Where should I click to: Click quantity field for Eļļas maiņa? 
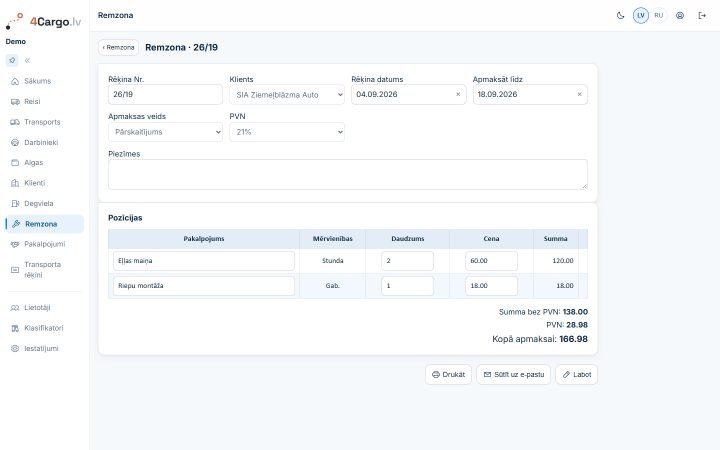coord(407,261)
